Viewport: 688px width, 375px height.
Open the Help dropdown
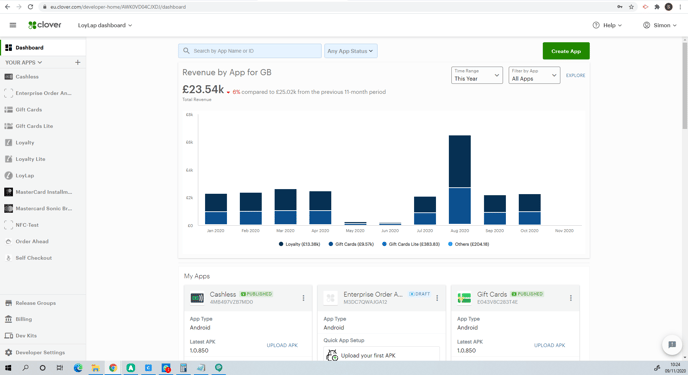pyautogui.click(x=607, y=25)
